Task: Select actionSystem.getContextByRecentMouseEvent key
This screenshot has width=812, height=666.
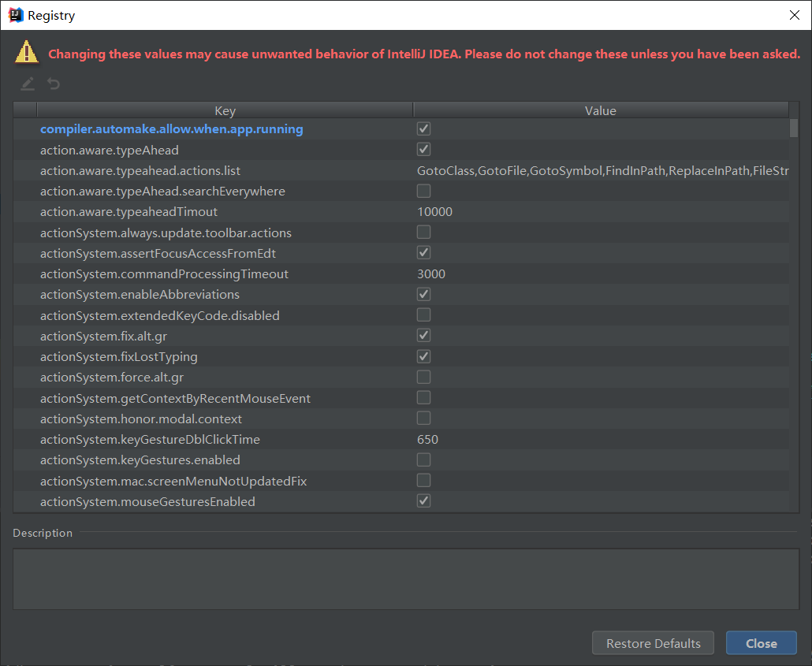Action: click(x=176, y=398)
